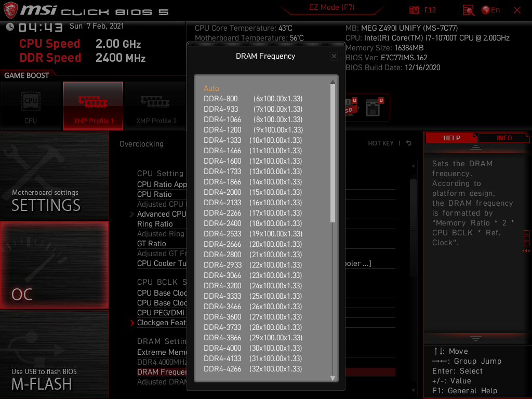The width and height of the screenshot is (532, 399).
Task: Enable XMP Profile 2
Action: pos(156,106)
